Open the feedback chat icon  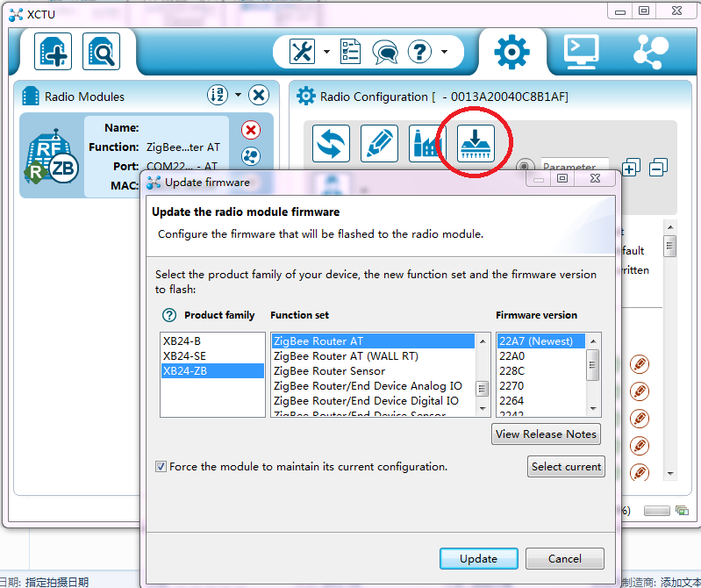[385, 53]
